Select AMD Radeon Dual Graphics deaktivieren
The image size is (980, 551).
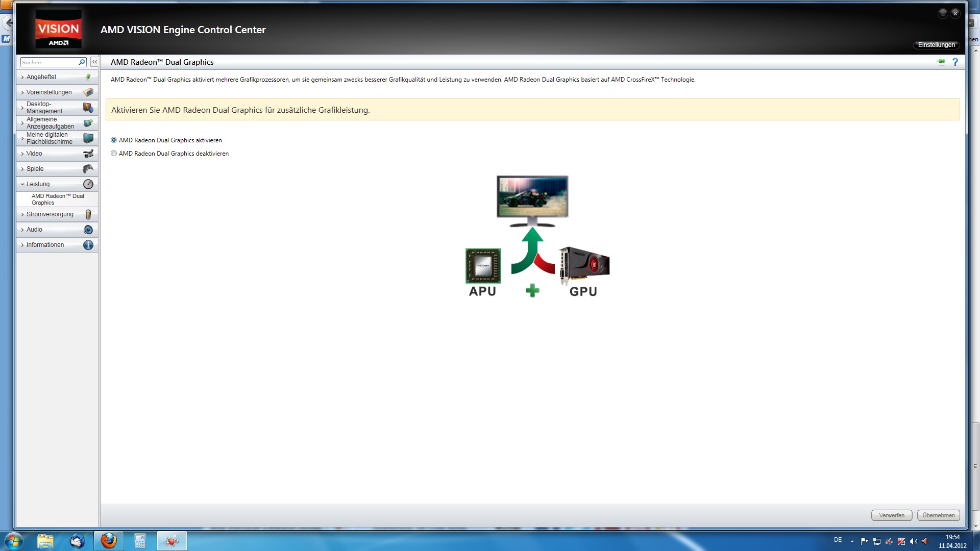pyautogui.click(x=114, y=154)
